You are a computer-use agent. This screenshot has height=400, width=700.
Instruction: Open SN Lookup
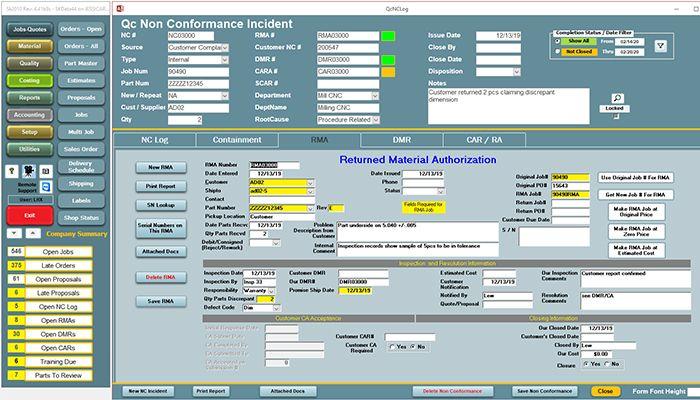point(161,205)
